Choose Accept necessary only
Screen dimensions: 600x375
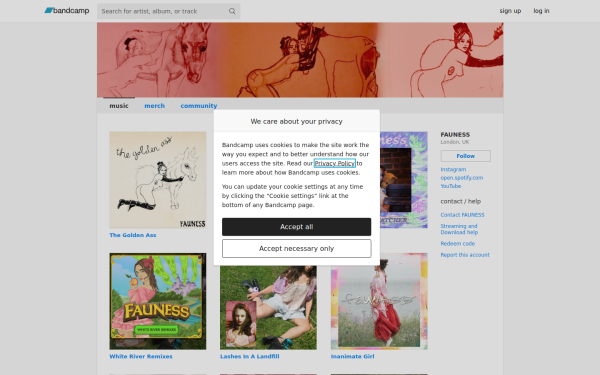click(x=297, y=249)
